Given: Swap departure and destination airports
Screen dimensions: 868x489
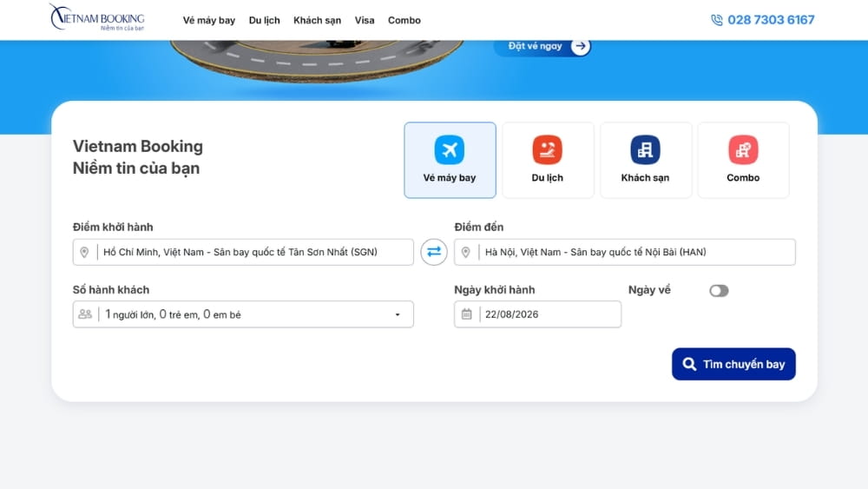Looking at the screenshot, I should coord(434,252).
